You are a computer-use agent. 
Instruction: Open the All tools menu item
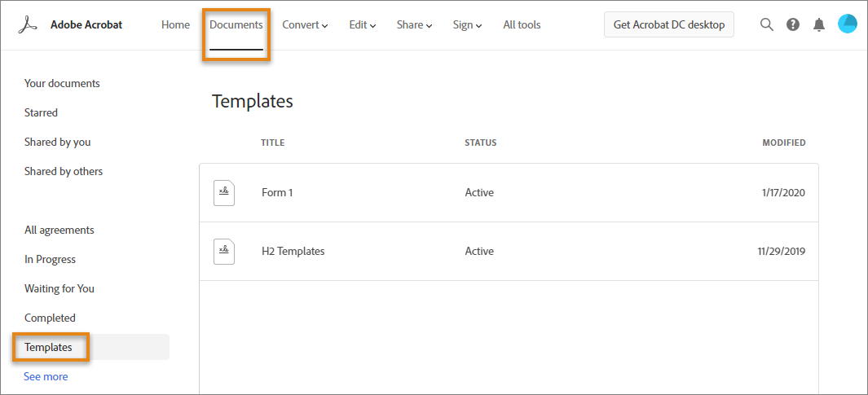522,25
